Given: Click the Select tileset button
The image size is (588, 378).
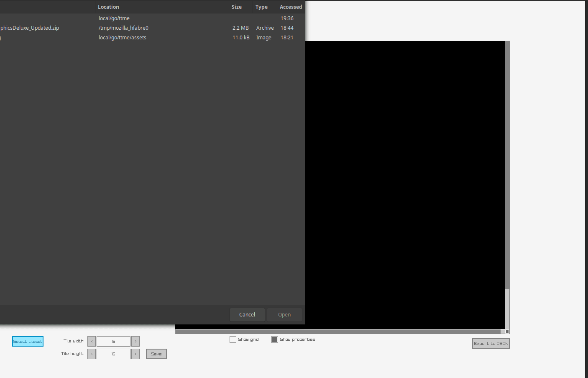Looking at the screenshot, I should pyautogui.click(x=28, y=342).
